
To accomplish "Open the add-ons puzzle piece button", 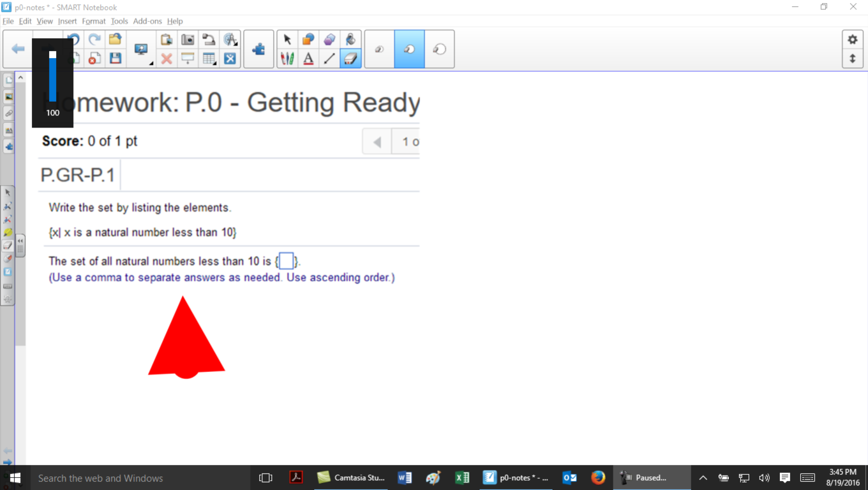I will [258, 49].
